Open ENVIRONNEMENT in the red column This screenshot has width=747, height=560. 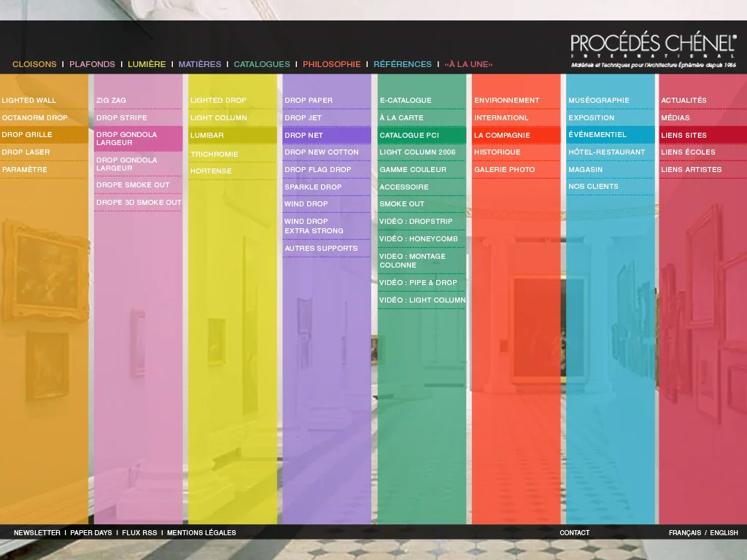506,101
